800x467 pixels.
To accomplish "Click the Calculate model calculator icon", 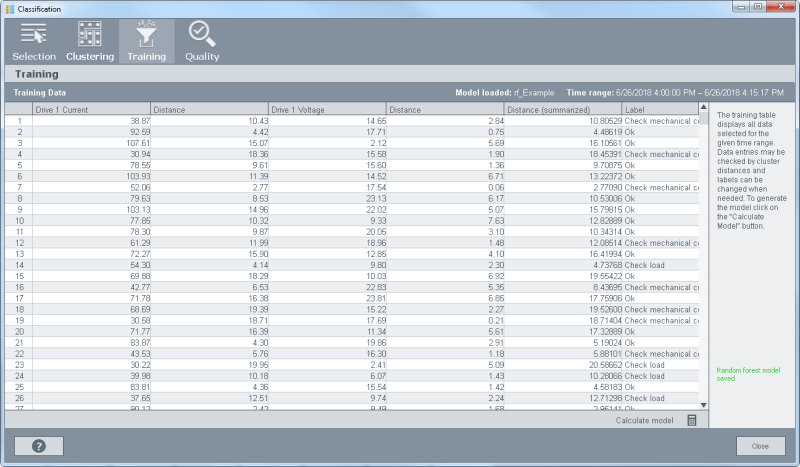I will click(x=691, y=420).
